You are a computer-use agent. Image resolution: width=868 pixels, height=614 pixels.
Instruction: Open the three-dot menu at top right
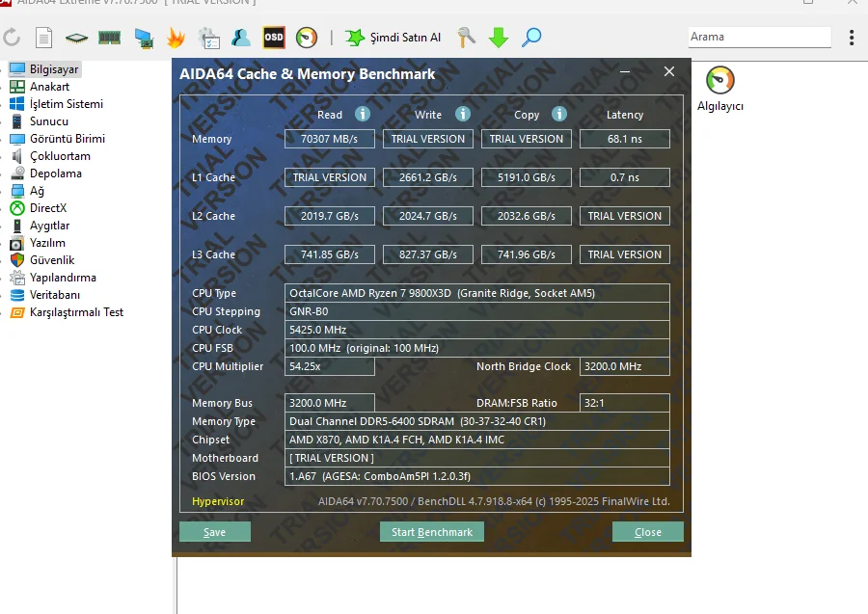(852, 38)
